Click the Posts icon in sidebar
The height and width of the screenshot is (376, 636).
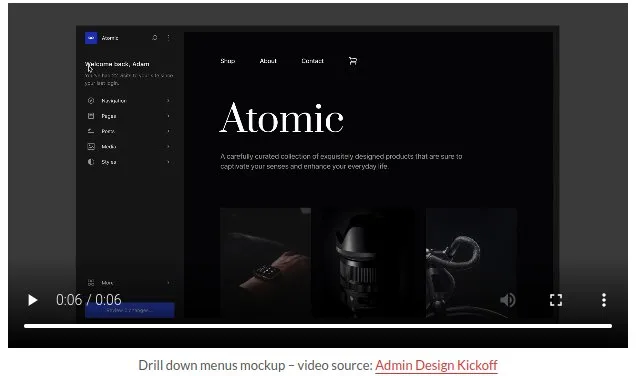click(x=91, y=131)
